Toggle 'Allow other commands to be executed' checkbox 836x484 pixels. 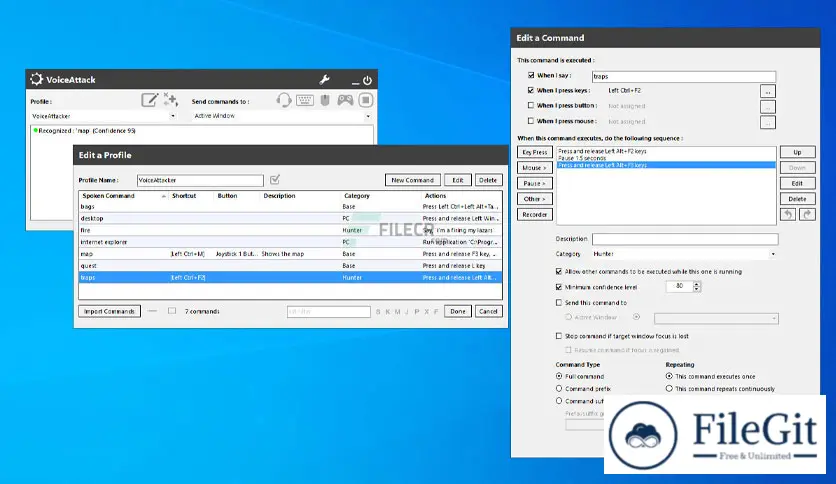point(559,271)
